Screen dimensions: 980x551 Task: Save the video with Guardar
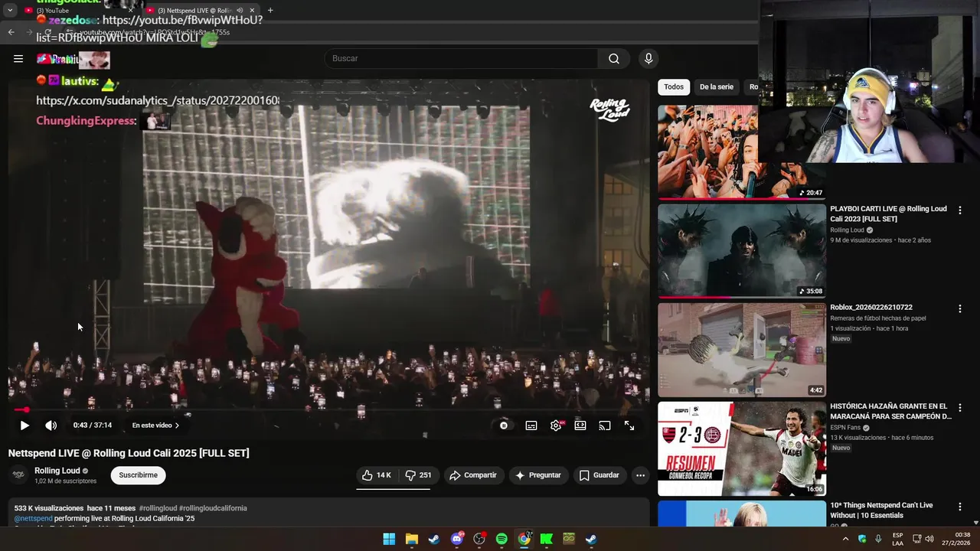(599, 475)
